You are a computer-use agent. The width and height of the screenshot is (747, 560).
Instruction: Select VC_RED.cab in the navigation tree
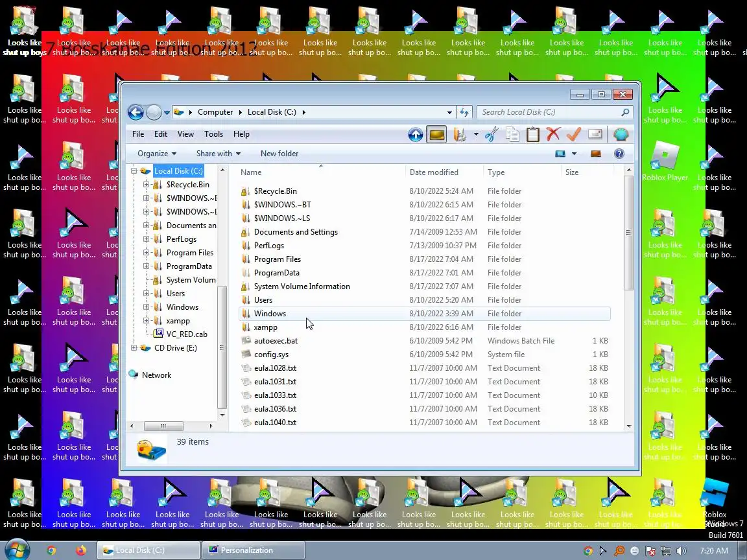tap(187, 334)
